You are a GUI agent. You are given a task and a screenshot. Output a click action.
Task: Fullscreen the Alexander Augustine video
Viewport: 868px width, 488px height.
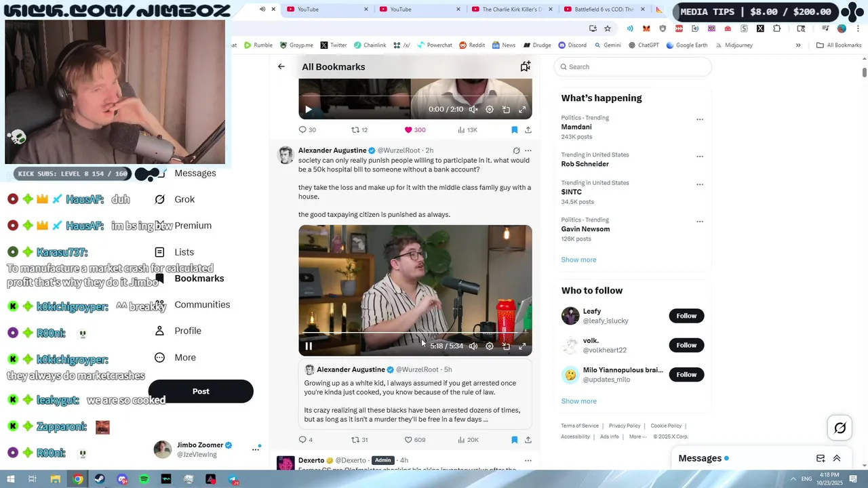(x=522, y=346)
